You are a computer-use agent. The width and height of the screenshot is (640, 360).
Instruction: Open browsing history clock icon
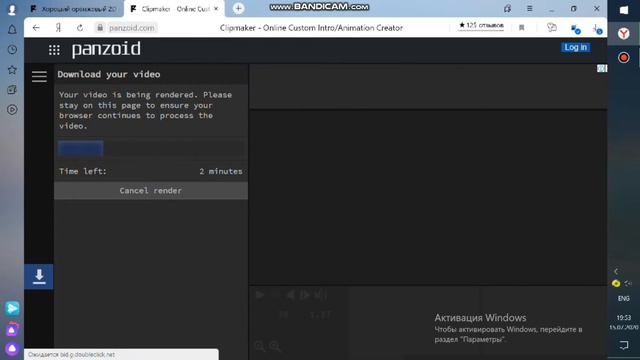12,50
